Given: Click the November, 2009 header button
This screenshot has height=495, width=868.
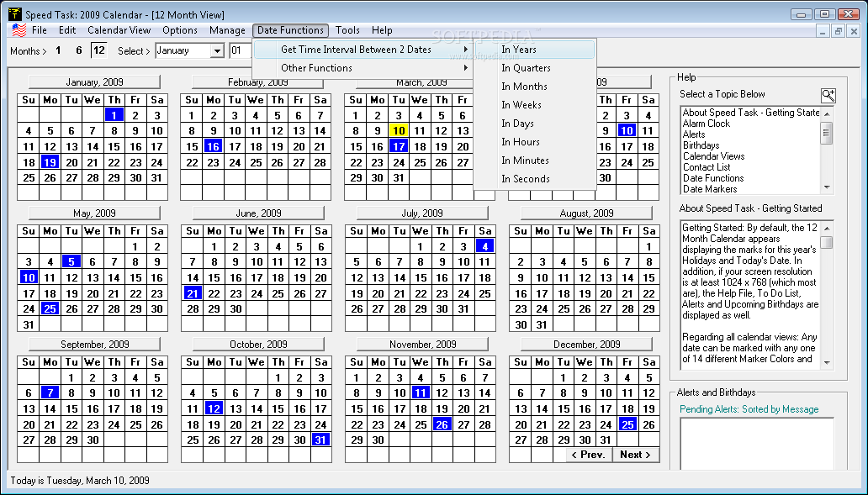Looking at the screenshot, I should 422,344.
